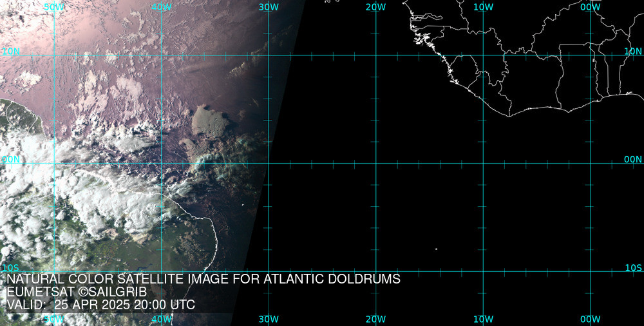
Task: Click the 00N latitude label on the right side
Action: coord(633,160)
